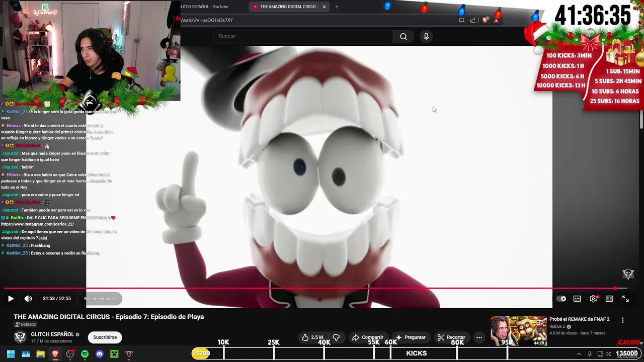
Task: Open the Windows Start menu
Action: point(11,354)
